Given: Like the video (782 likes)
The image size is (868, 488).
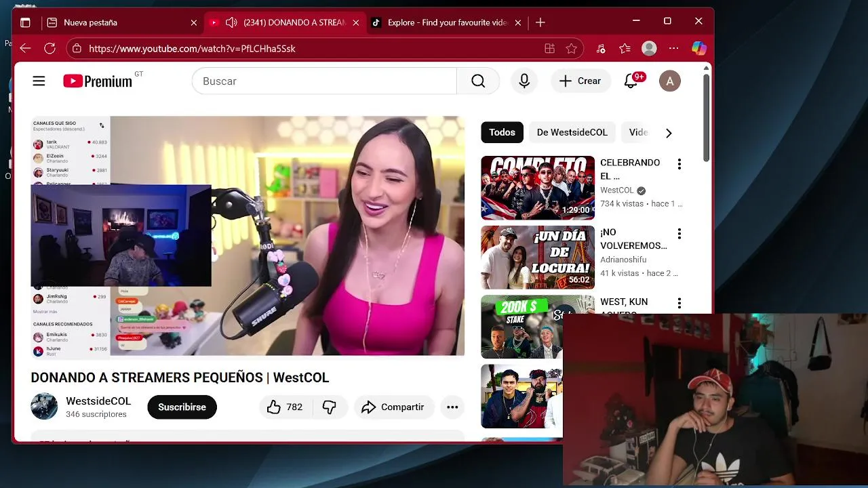Looking at the screenshot, I should [x=284, y=407].
